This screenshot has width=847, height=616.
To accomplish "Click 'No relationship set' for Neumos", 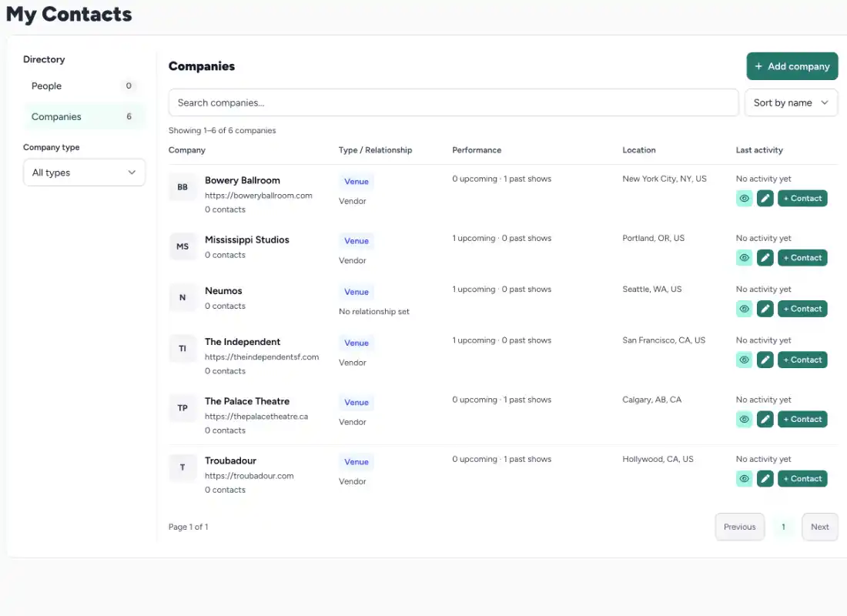I will coord(373,312).
